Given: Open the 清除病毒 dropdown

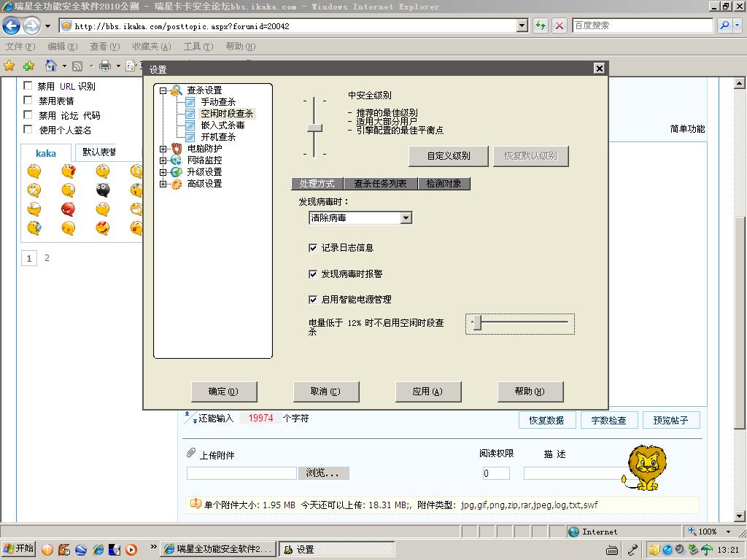Looking at the screenshot, I should coord(406,217).
